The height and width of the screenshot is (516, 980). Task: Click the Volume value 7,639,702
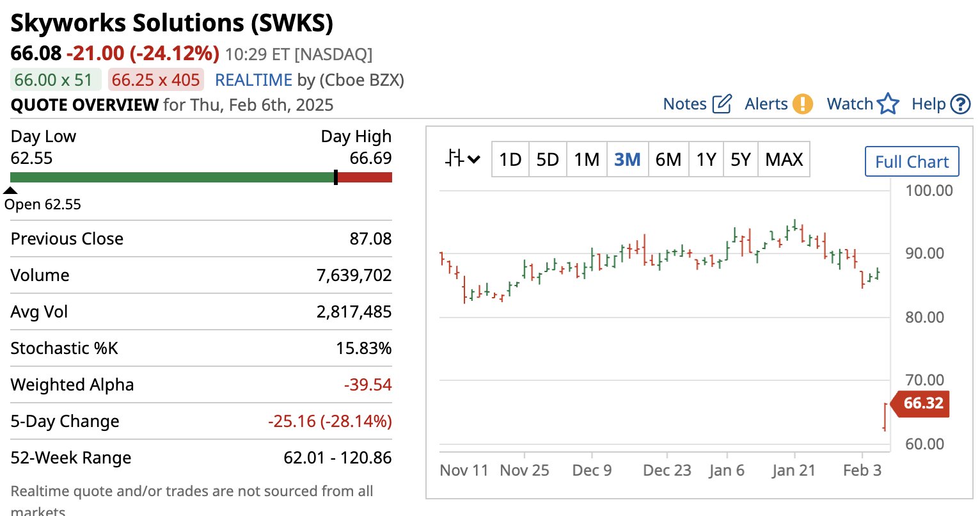coord(354,275)
